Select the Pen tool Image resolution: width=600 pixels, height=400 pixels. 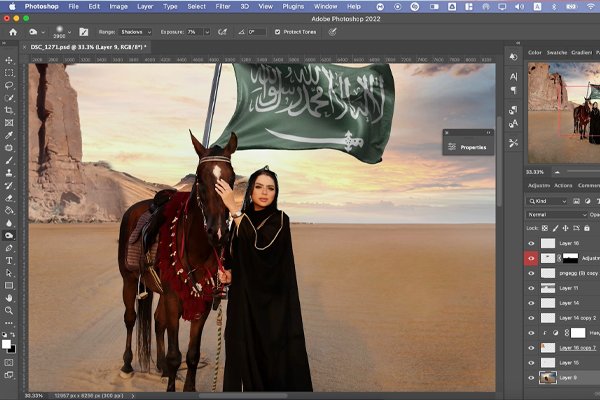pyautogui.click(x=9, y=248)
